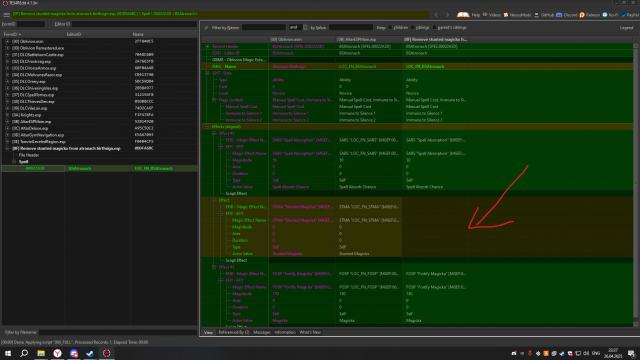Switch to the Messages tab
Image resolution: width=640 pixels, height=360 pixels.
coord(262,332)
